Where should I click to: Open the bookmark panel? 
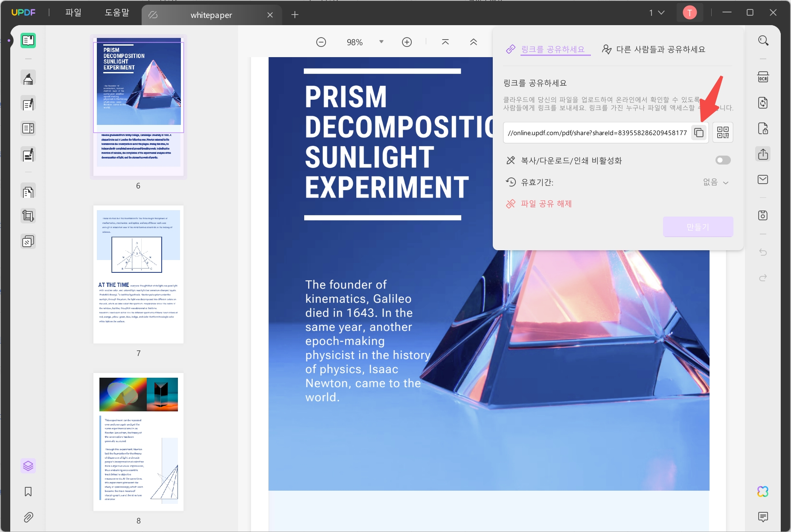coord(28,492)
